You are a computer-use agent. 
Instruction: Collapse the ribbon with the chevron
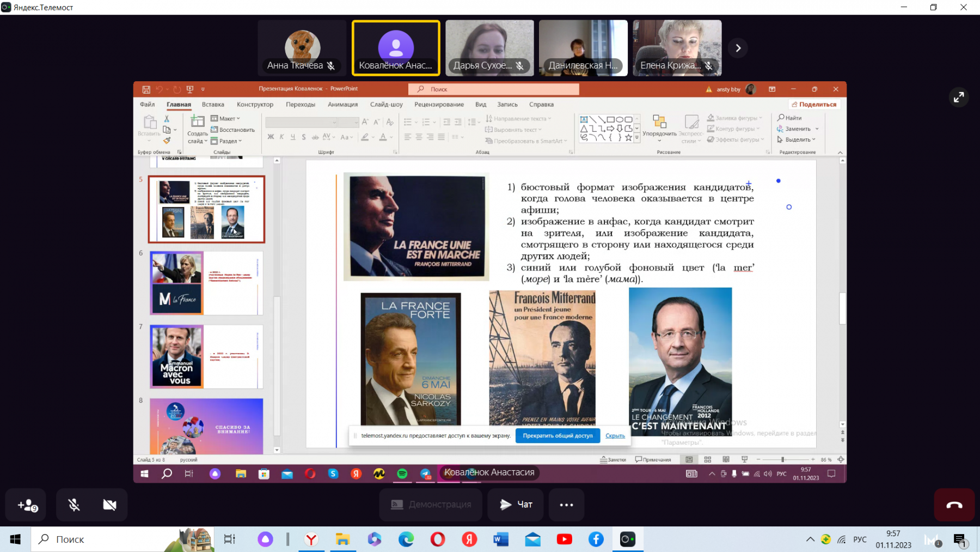point(840,153)
